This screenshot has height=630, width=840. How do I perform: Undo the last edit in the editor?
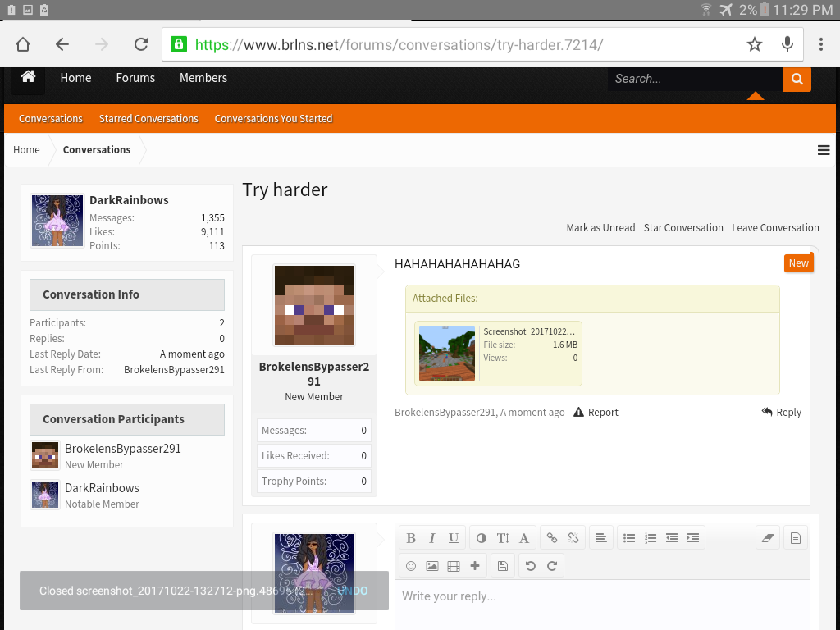point(531,566)
